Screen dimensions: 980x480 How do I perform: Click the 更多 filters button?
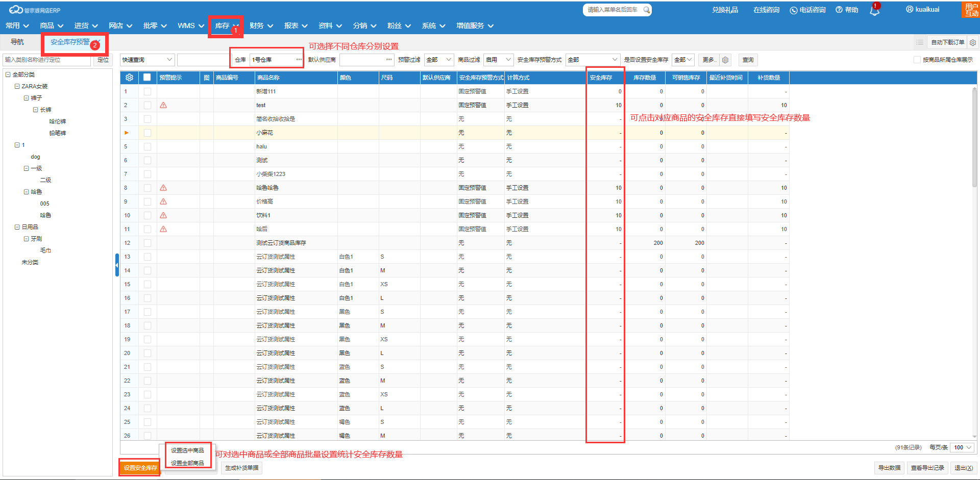[709, 60]
